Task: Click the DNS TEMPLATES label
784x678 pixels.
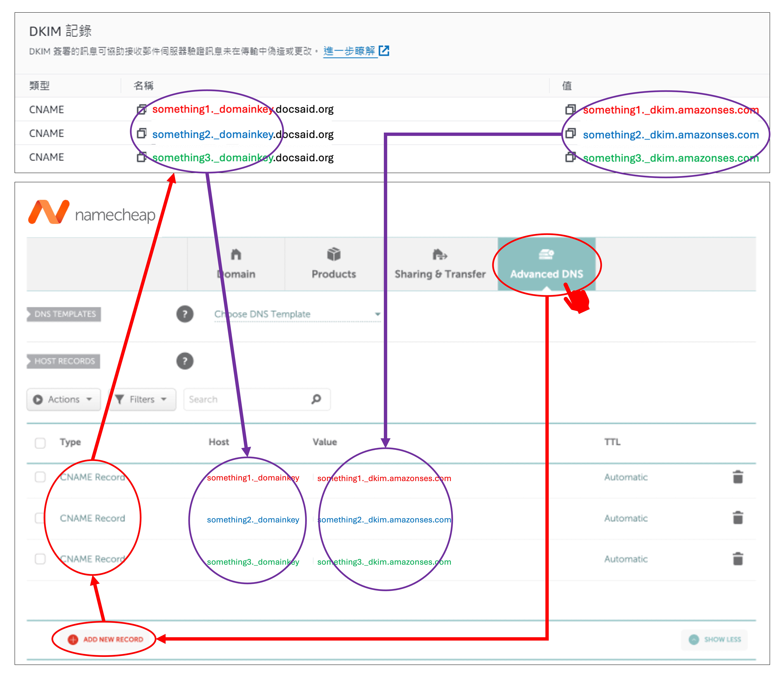Action: point(64,314)
